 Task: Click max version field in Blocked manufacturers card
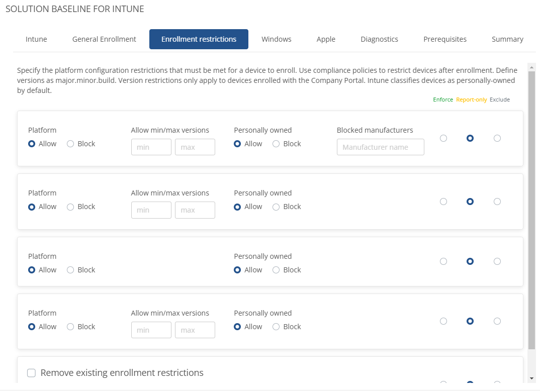click(195, 147)
